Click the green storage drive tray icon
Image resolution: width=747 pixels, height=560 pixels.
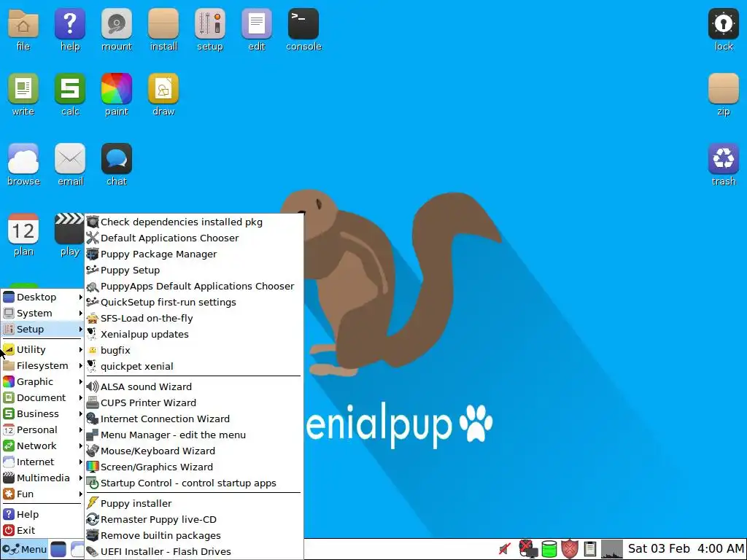tap(549, 549)
